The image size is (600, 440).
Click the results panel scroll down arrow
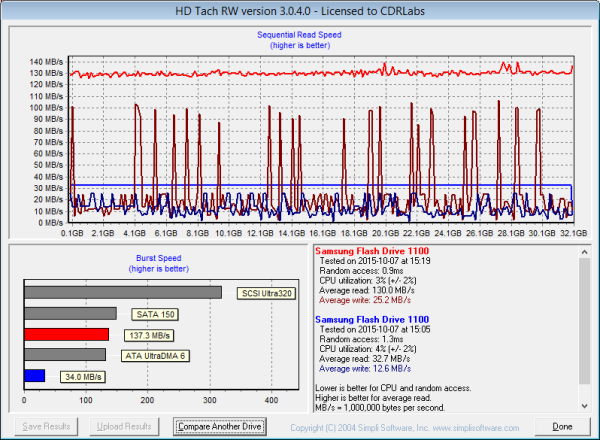pos(583,402)
